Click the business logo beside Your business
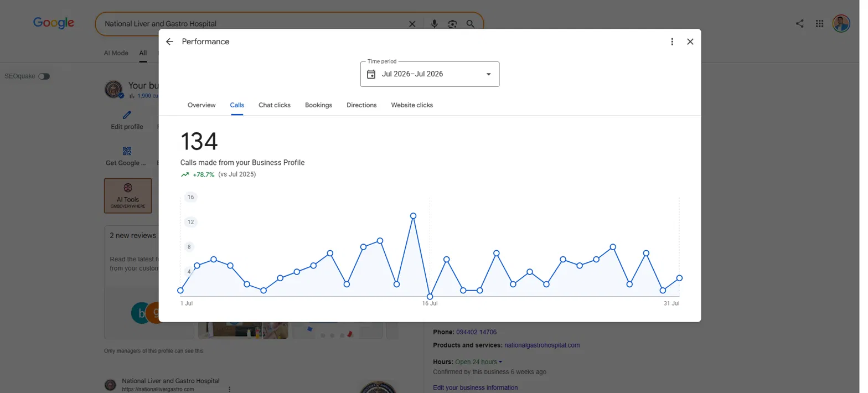The image size is (868, 393). click(x=113, y=89)
